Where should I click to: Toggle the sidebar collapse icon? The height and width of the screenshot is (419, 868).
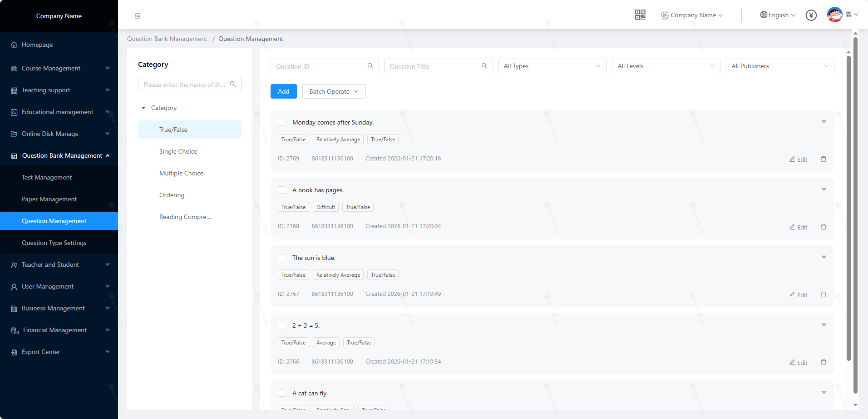coord(138,16)
